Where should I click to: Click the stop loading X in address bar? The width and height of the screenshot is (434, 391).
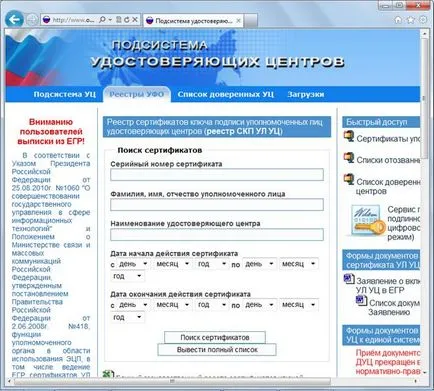pos(135,20)
